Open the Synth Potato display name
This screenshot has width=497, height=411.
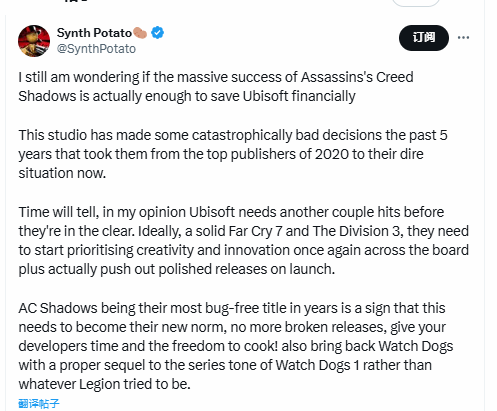(94, 33)
